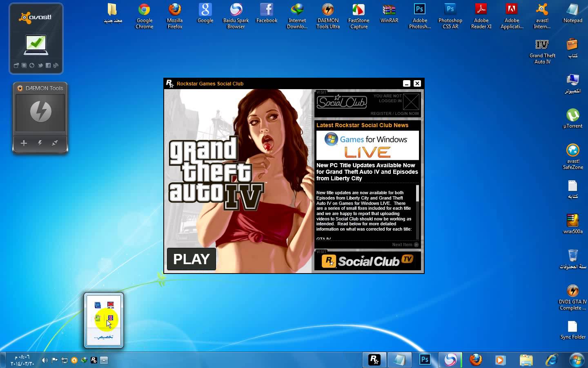The image size is (588, 368).
Task: Select the Adobe Photoshop desktop icon
Action: [x=420, y=16]
